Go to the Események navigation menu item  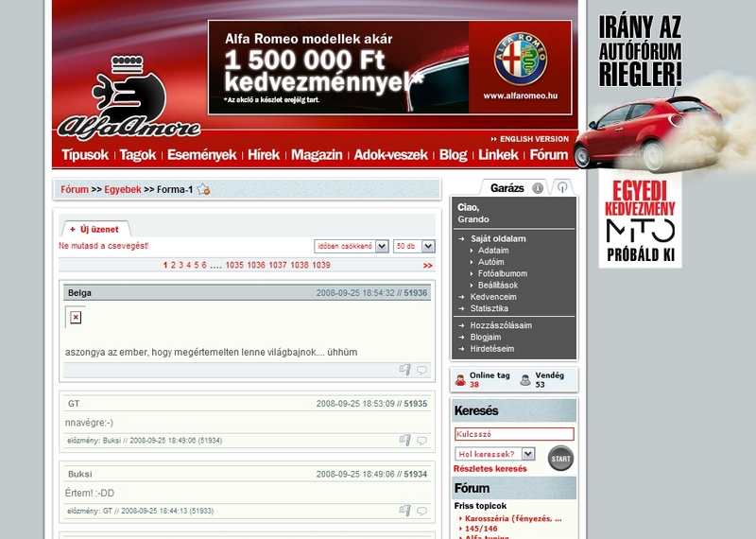201,155
